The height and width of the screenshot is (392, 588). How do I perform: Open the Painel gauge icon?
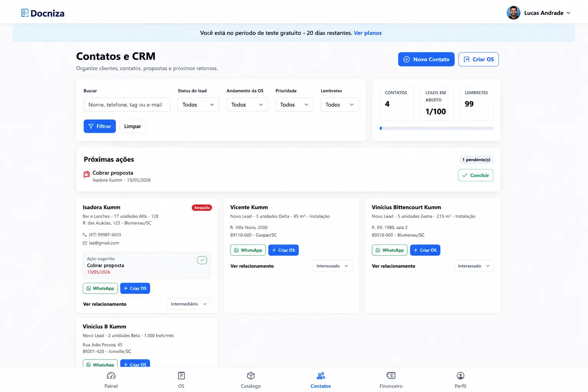(x=111, y=376)
